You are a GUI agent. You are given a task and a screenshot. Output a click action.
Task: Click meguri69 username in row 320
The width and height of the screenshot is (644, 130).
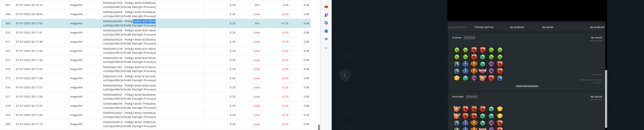pyautogui.click(x=76, y=124)
